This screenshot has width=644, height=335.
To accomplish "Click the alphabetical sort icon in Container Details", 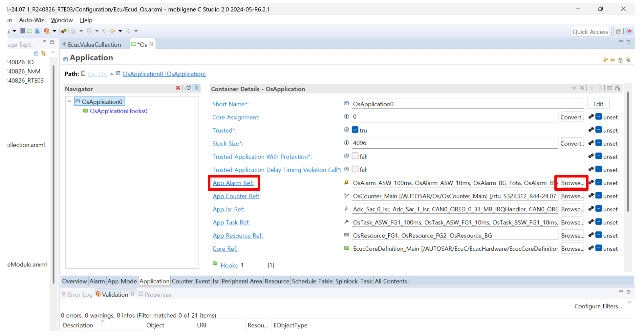I will tap(618, 88).
